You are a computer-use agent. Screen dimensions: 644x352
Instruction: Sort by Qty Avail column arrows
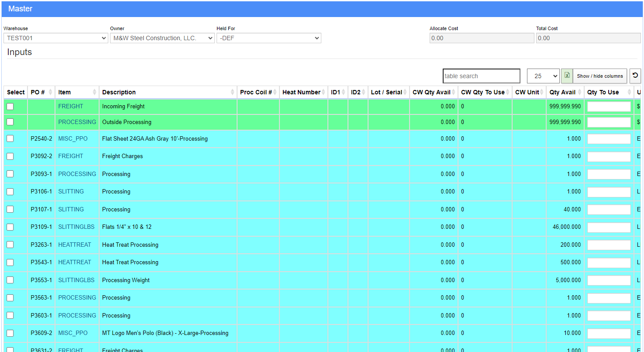580,92
